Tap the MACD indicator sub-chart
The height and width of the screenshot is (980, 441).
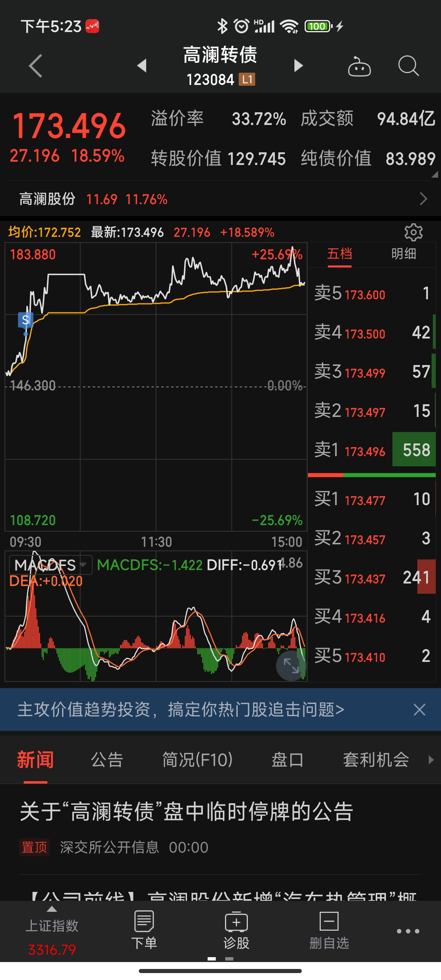click(156, 616)
